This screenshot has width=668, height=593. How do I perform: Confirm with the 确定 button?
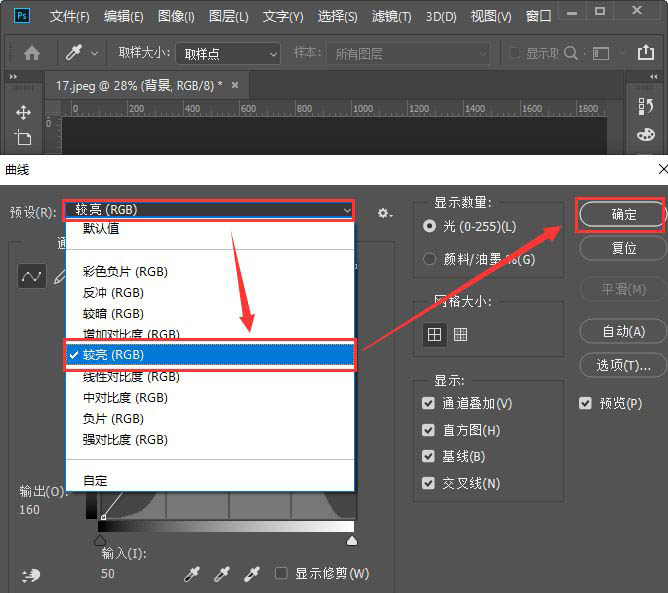(x=622, y=214)
